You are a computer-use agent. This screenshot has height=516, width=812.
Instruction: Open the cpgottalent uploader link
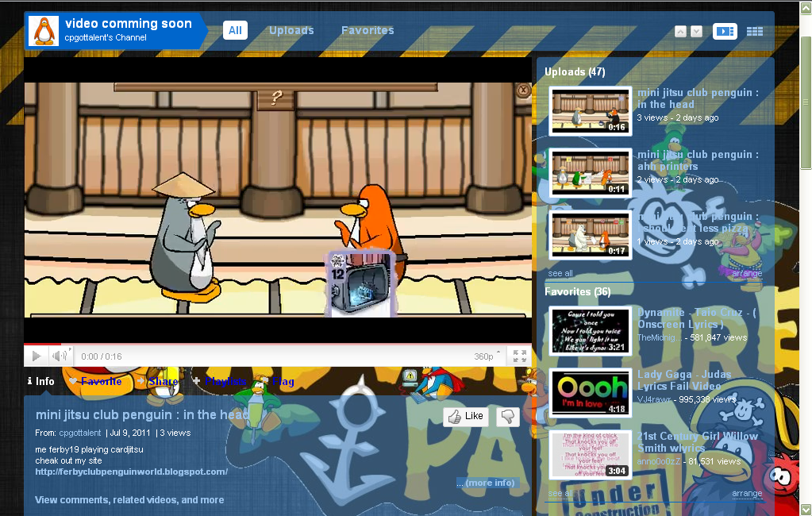click(x=79, y=433)
